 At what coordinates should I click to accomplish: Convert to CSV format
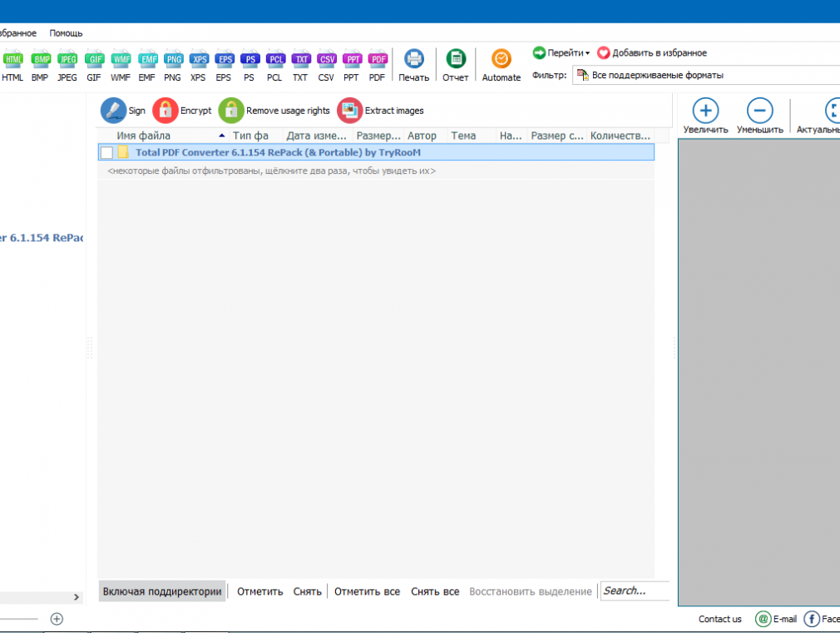[326, 66]
